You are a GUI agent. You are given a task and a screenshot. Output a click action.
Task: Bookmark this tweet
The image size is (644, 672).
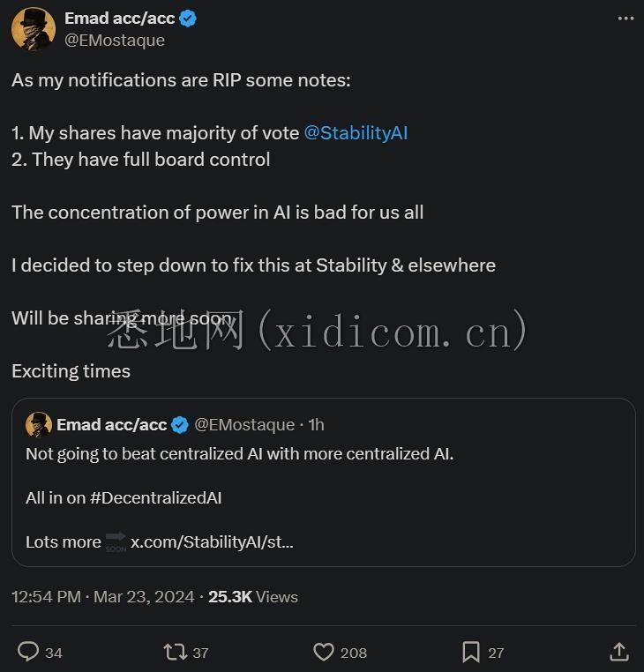point(471,652)
